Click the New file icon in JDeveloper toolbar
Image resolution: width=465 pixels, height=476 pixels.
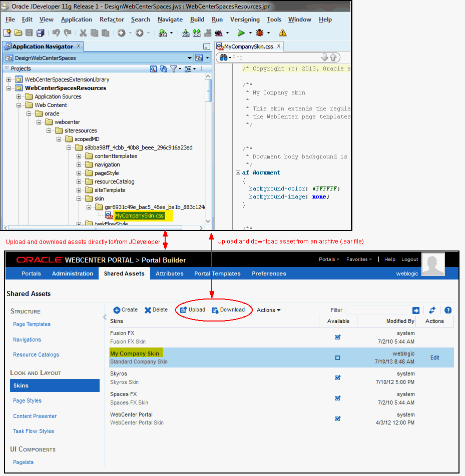click(8, 33)
